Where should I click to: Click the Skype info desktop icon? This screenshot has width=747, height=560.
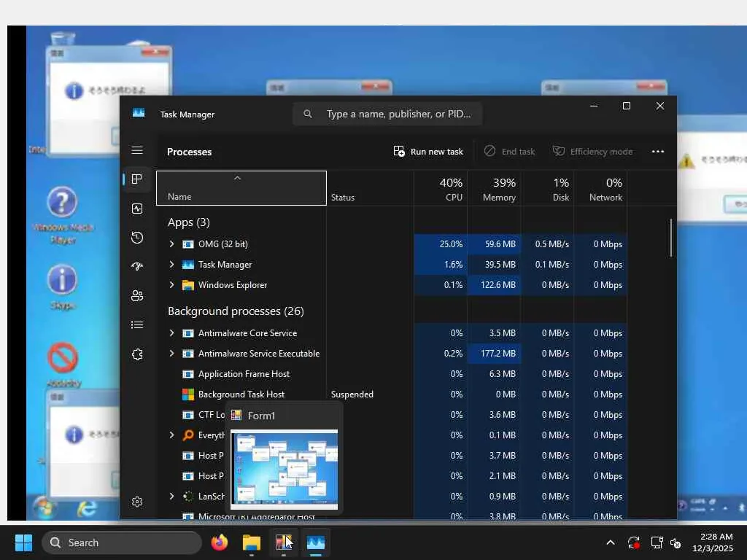click(62, 279)
